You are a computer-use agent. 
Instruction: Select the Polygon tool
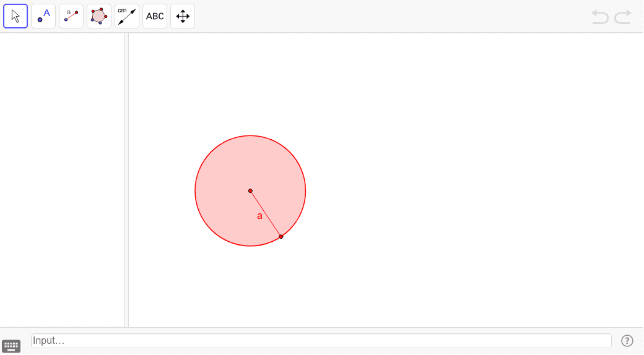[99, 17]
